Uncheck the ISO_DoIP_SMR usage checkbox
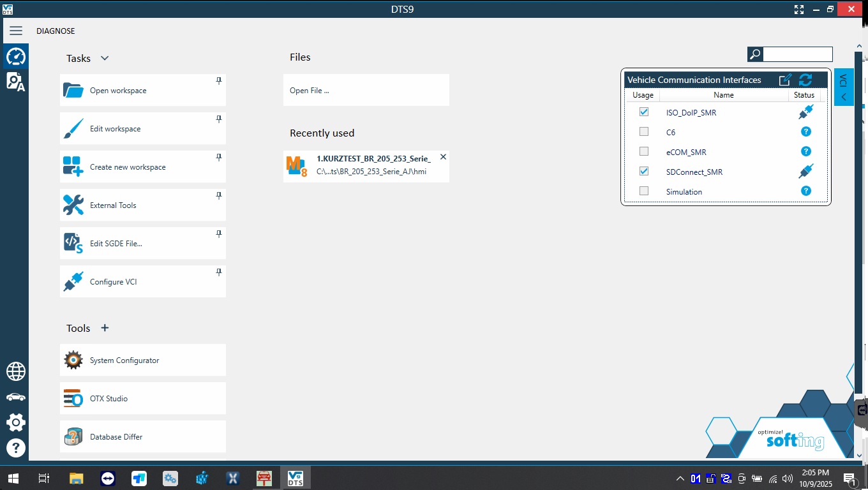 643,112
